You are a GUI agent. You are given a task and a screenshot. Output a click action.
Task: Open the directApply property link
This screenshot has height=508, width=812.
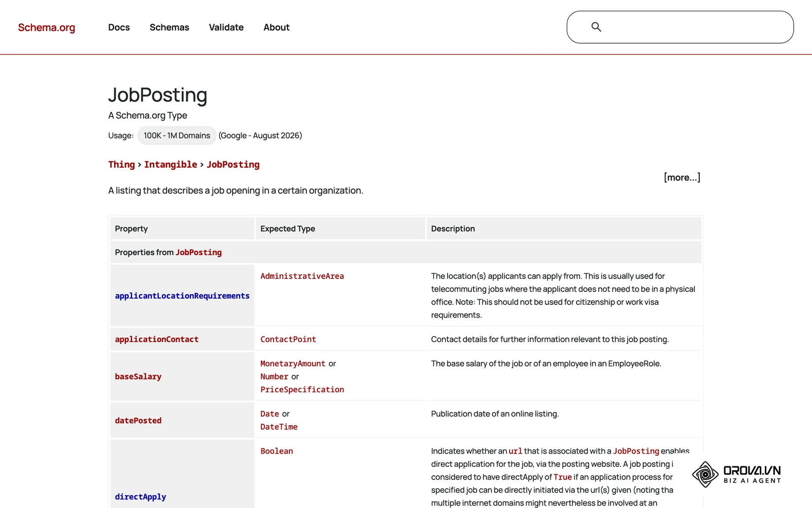pos(141,497)
